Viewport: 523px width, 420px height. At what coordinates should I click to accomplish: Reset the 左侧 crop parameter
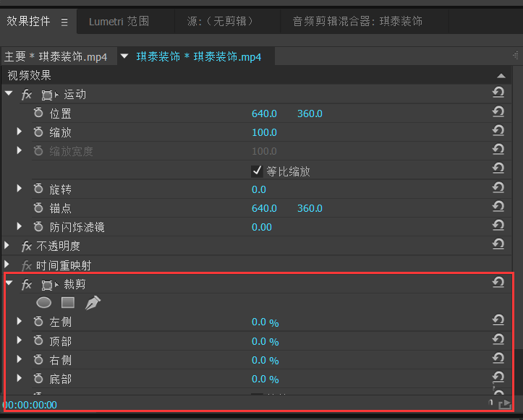pyautogui.click(x=498, y=320)
